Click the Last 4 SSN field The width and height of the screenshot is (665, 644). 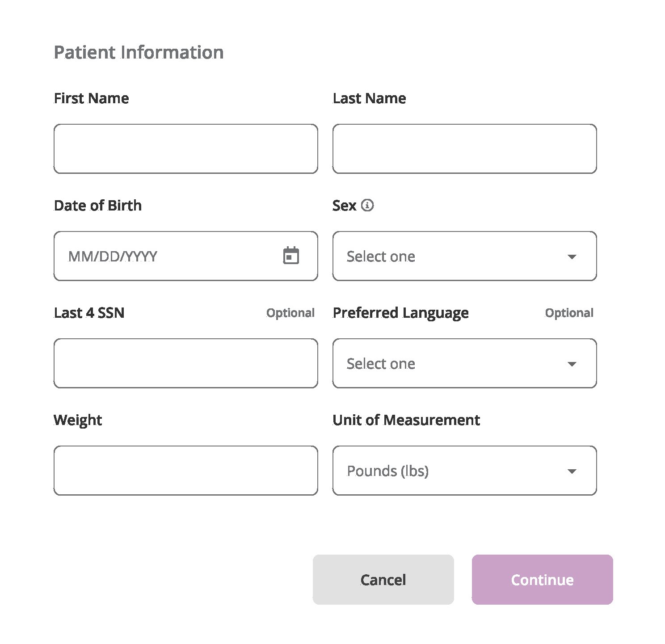point(185,363)
